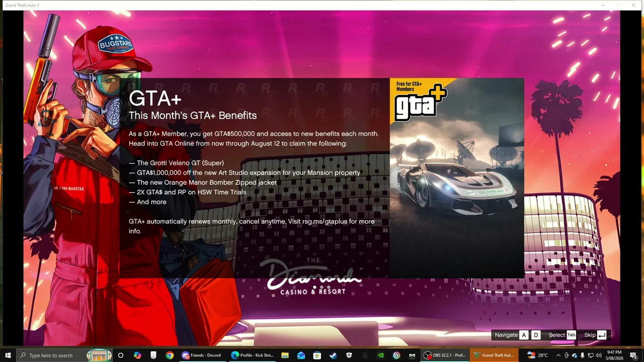Screen dimensions: 644x362
Task: Click the taskbar search box
Action: 64,355
